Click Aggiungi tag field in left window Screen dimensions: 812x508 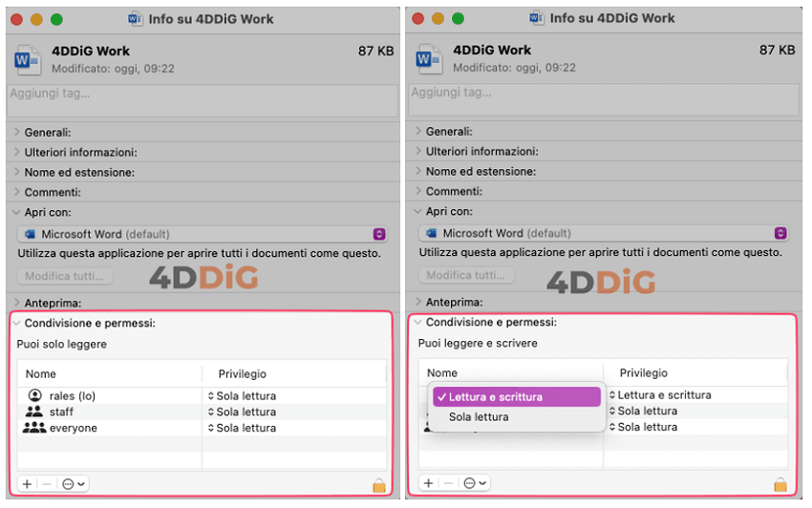203,101
